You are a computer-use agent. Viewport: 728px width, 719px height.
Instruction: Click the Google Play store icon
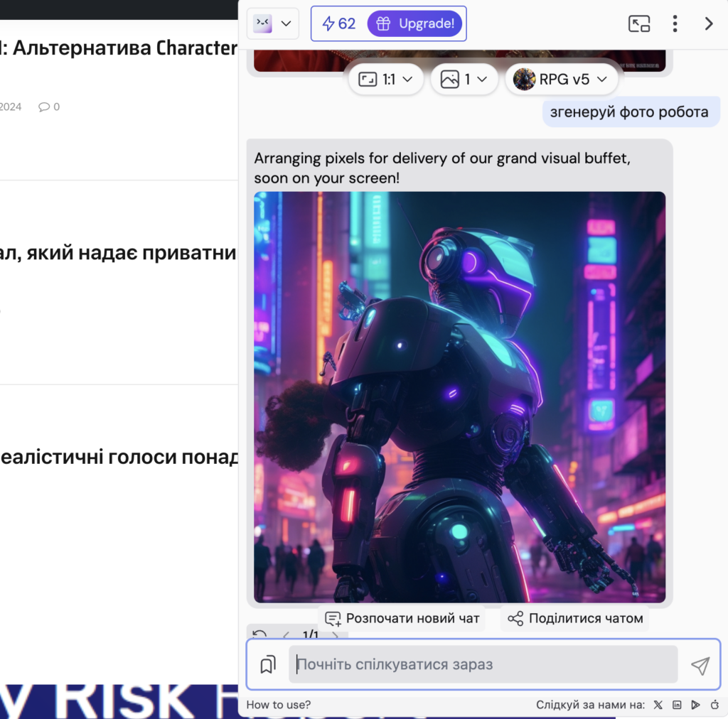click(696, 705)
